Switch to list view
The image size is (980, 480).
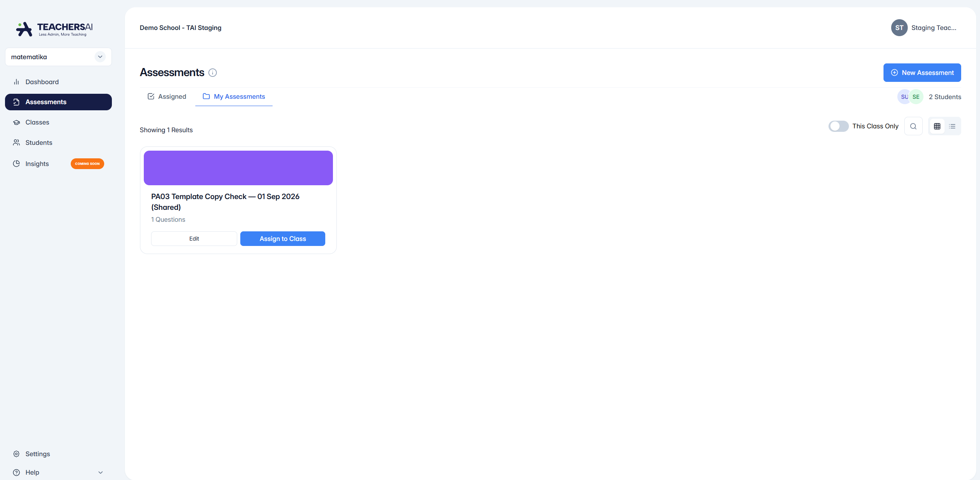[952, 126]
